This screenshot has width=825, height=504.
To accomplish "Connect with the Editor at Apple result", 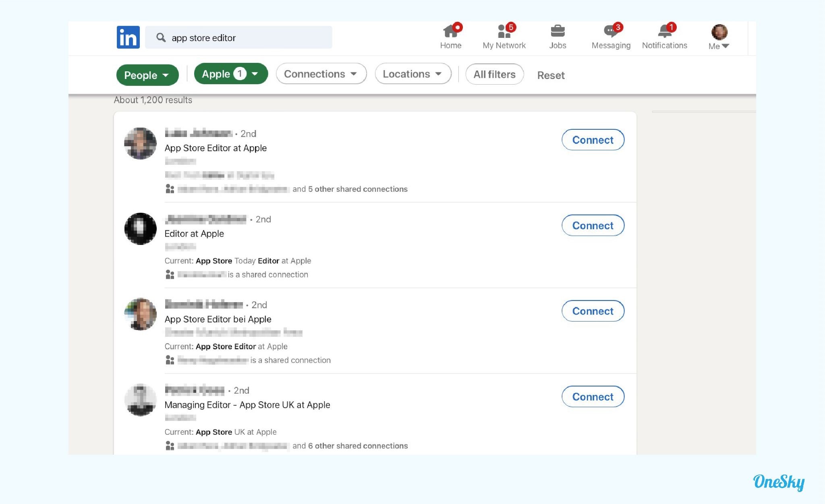I will (593, 225).
